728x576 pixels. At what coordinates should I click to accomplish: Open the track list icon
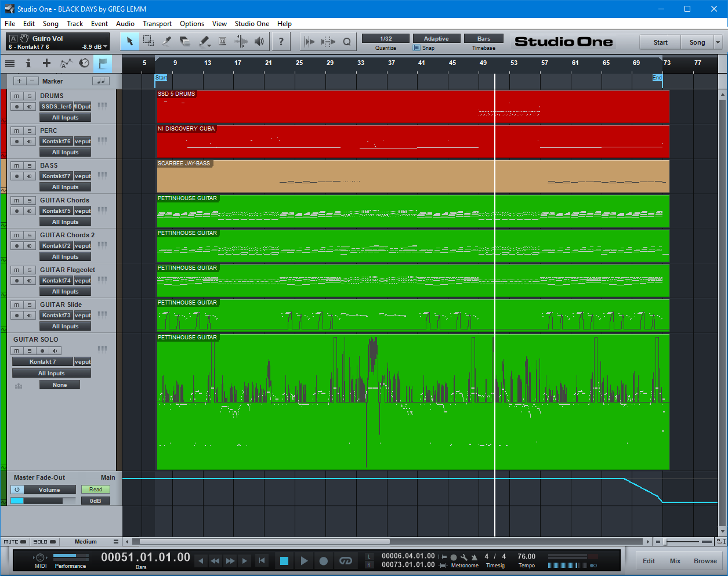[10, 63]
